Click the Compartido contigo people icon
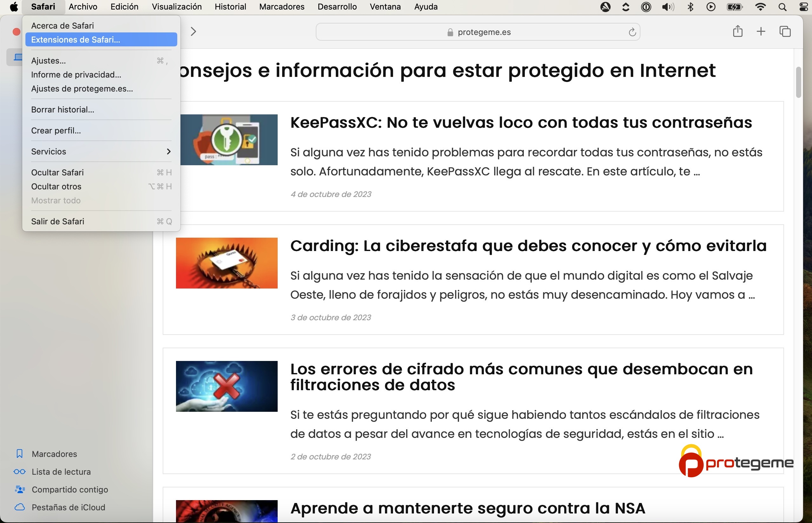Viewport: 812px width, 523px height. coord(20,489)
